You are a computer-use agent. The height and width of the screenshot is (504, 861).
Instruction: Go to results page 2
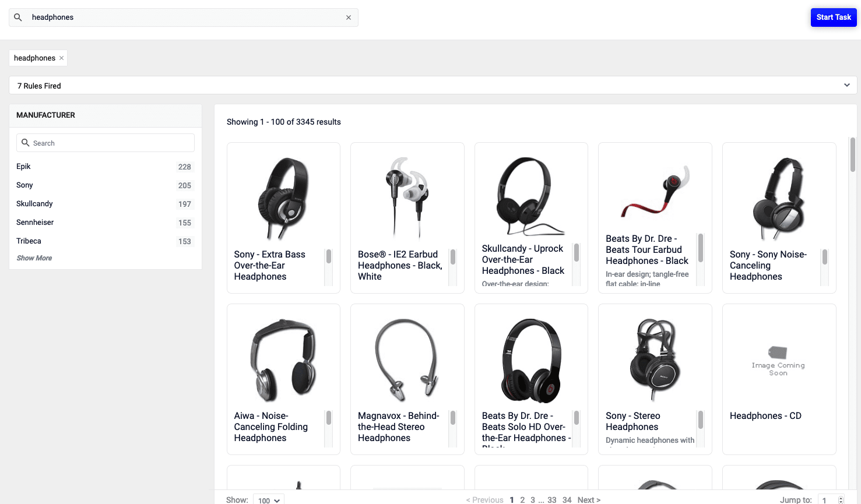(x=522, y=500)
